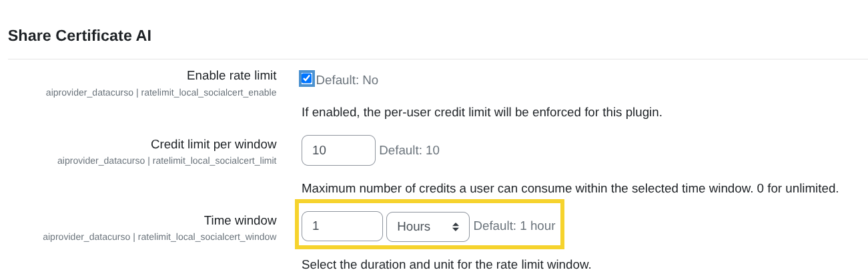868x276 pixels.
Task: Click the "Select the duration and unit" description
Action: [x=446, y=265]
